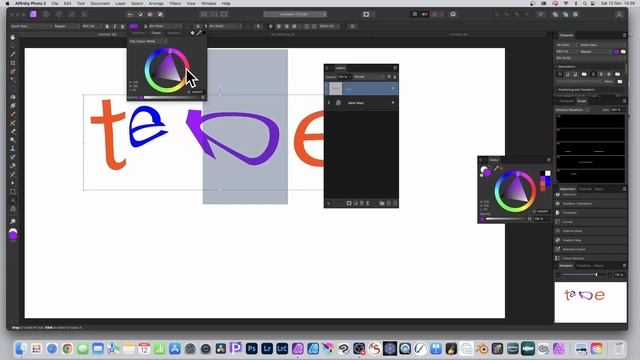Image resolution: width=640 pixels, height=360 pixels.
Task: Switch to the Scope tab
Action: coord(582,101)
